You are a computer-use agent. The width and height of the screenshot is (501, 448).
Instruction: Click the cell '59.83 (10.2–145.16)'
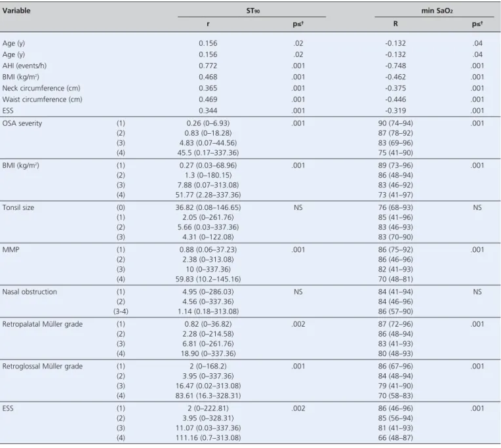[208, 279]
